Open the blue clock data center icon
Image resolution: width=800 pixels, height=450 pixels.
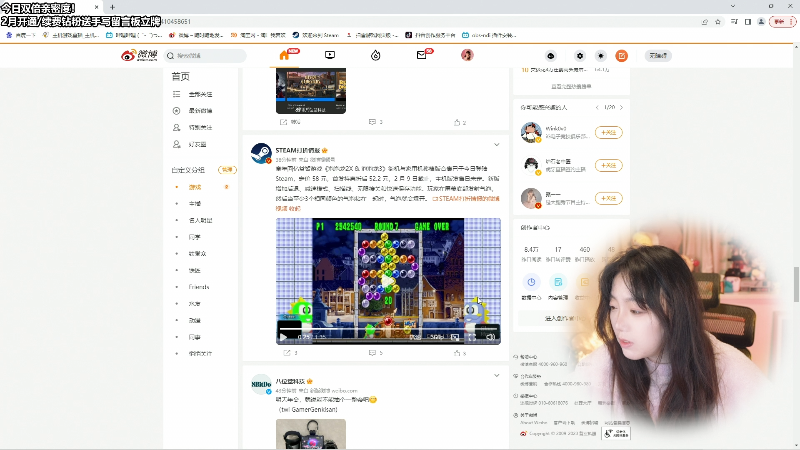click(531, 282)
